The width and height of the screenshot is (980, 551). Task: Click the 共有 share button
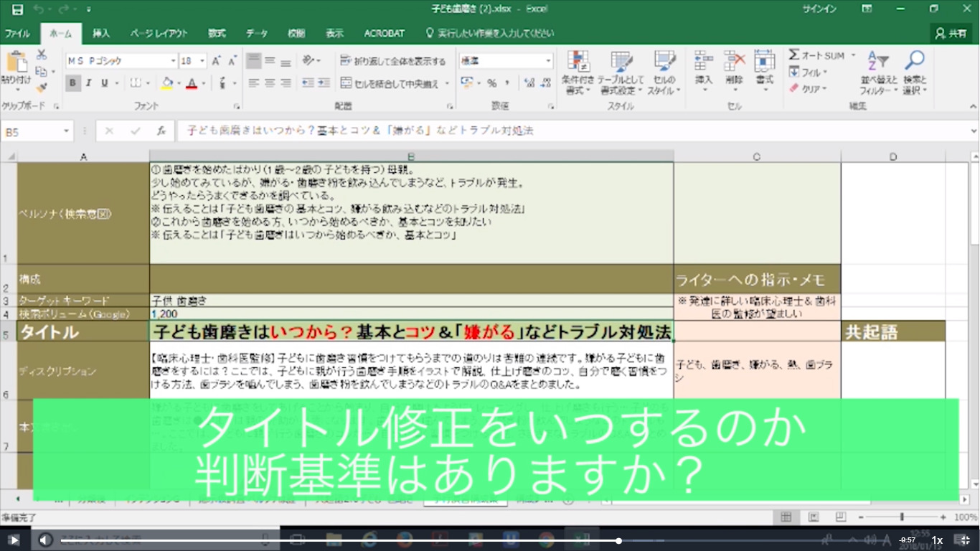click(951, 33)
